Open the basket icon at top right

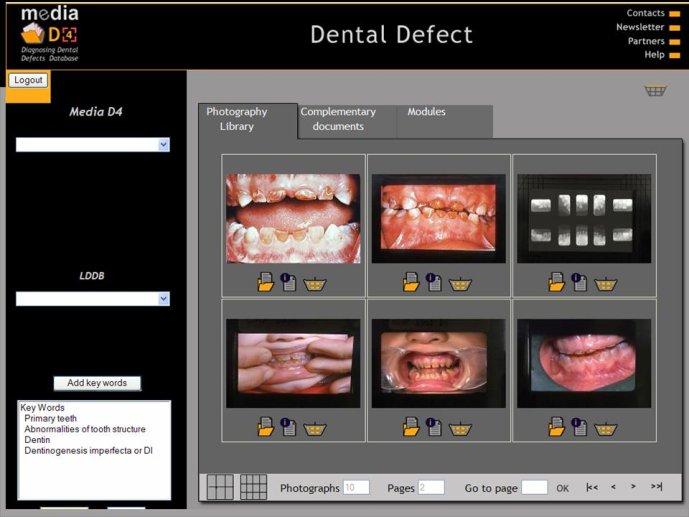click(655, 90)
